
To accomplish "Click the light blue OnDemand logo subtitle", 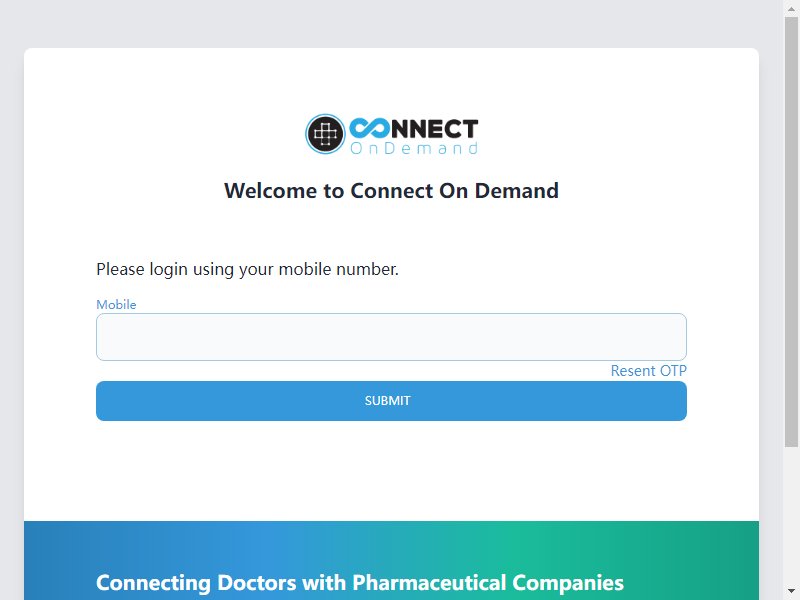I will (x=414, y=148).
